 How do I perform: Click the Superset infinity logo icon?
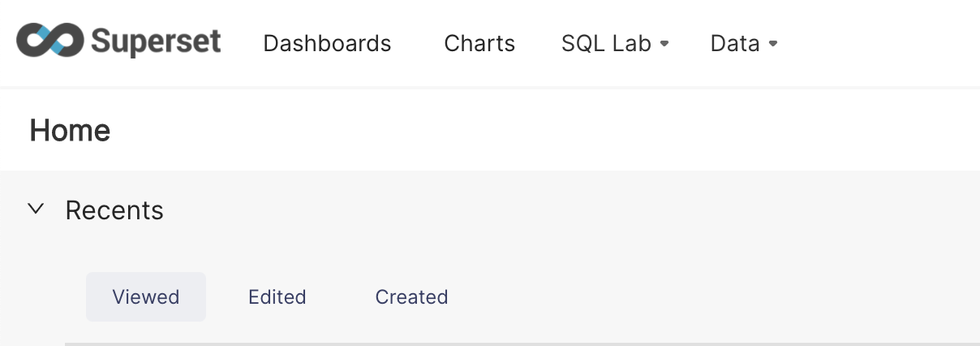(x=49, y=41)
